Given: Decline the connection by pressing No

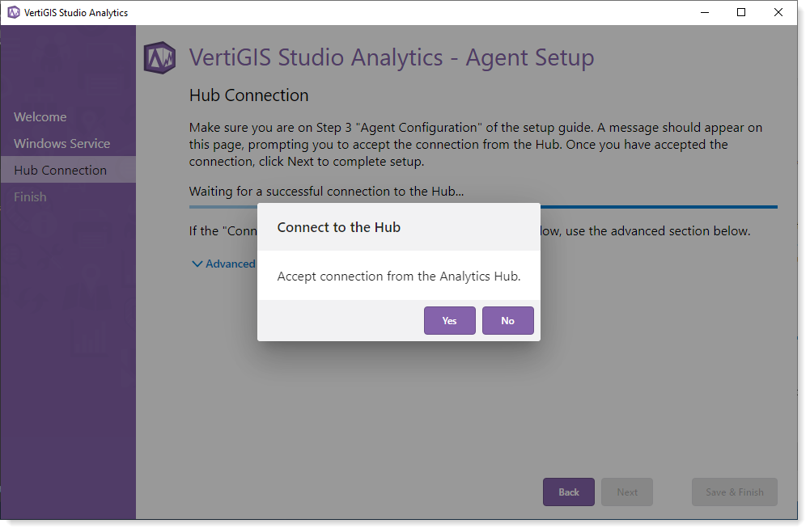Looking at the screenshot, I should click(x=507, y=321).
